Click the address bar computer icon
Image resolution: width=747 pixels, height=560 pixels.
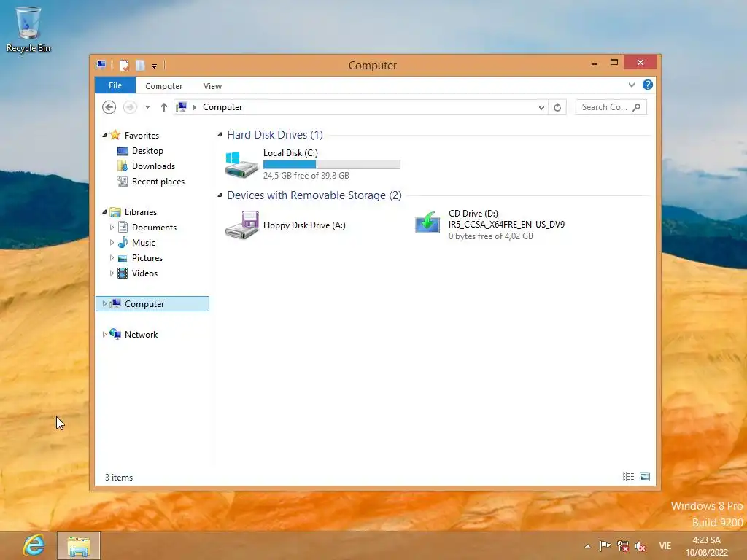click(182, 106)
